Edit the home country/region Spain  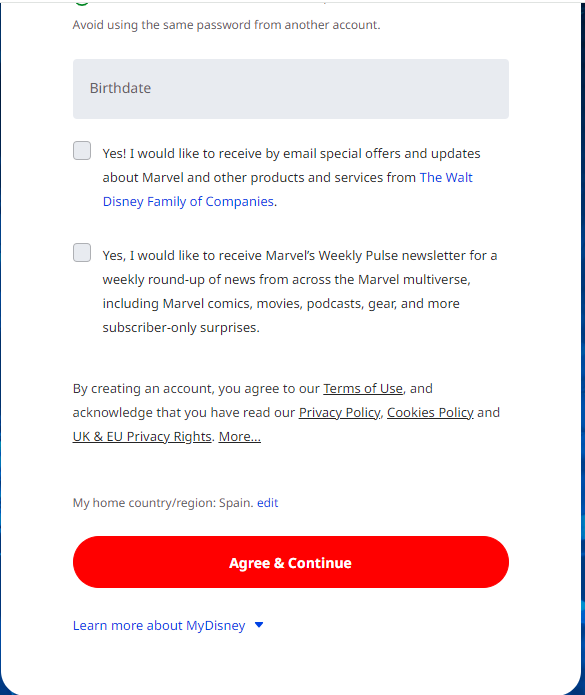[x=267, y=503]
